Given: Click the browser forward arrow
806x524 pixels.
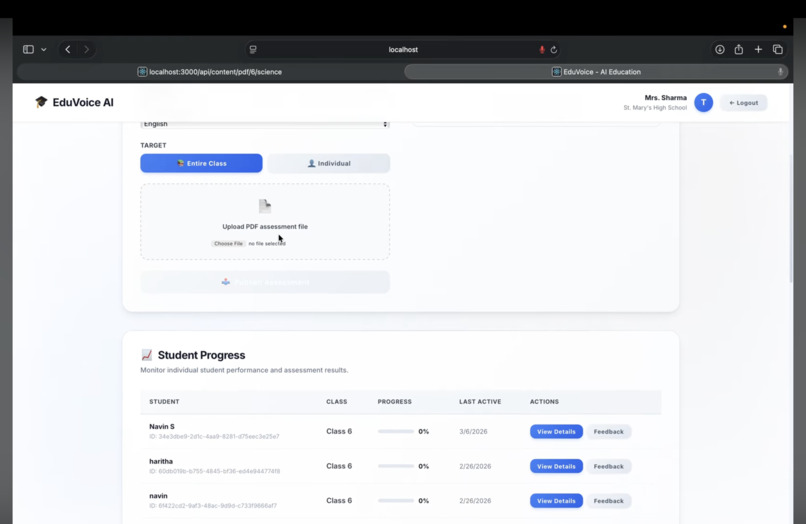Looking at the screenshot, I should pyautogui.click(x=86, y=49).
